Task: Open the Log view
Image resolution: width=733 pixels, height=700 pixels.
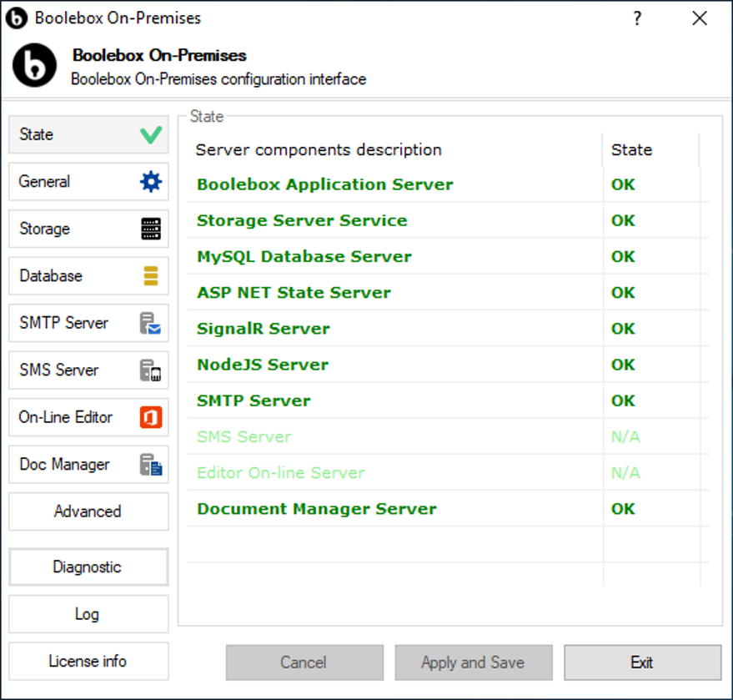Action: click(x=88, y=614)
